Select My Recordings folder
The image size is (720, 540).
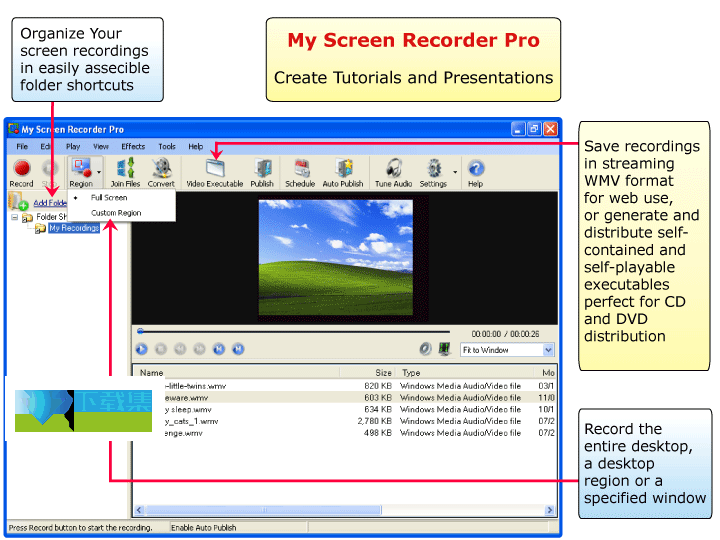point(73,228)
